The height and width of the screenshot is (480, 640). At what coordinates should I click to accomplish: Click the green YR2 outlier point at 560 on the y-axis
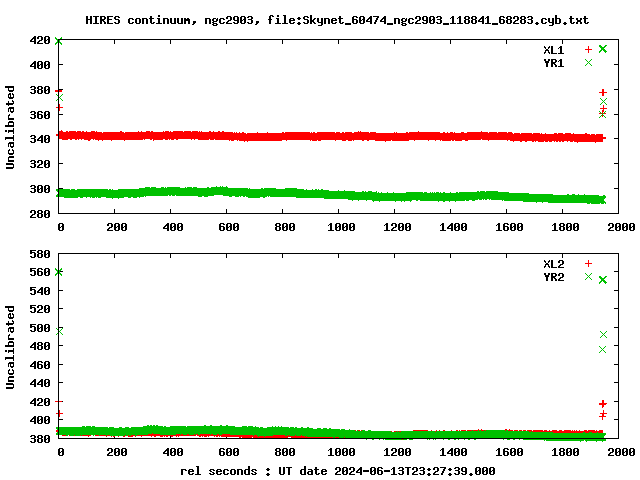click(59, 272)
